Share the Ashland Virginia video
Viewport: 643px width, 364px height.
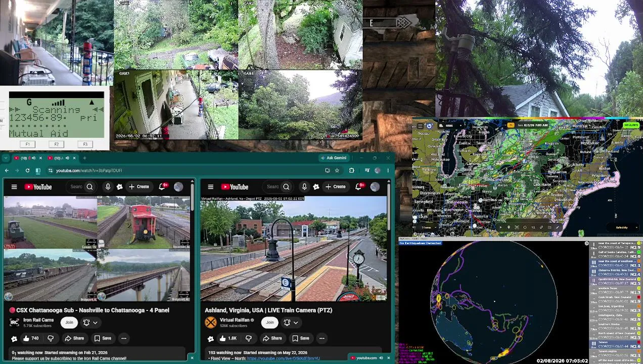272,338
